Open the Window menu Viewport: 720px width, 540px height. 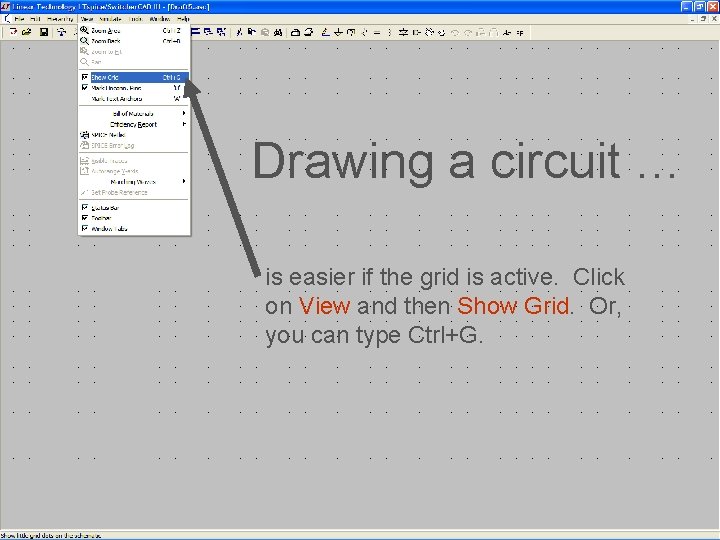point(160,19)
